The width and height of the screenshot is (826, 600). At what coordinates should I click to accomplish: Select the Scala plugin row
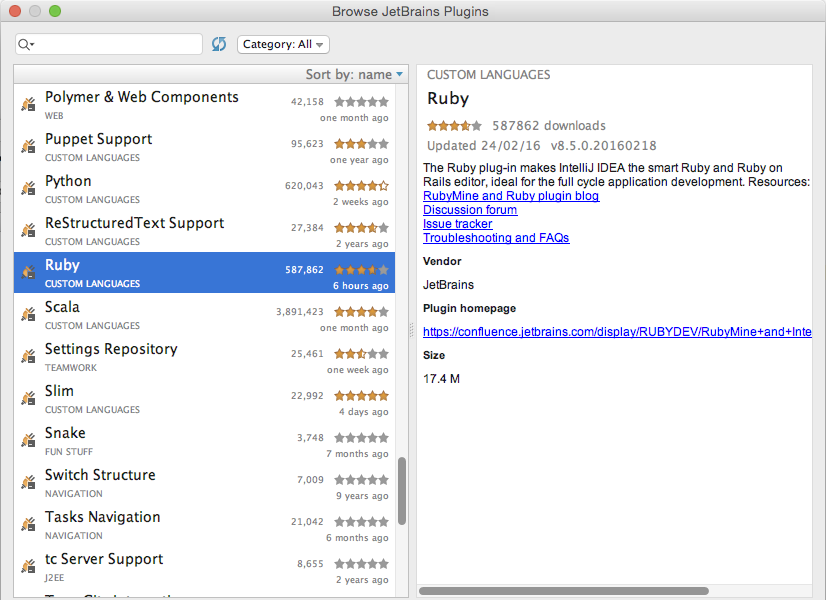tap(204, 314)
